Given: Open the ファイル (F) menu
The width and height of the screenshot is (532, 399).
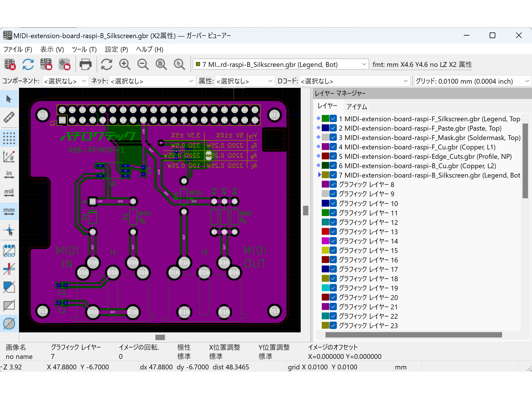Looking at the screenshot, I should (18, 50).
